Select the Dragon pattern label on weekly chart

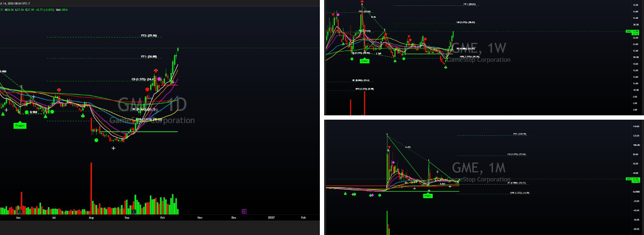tap(365, 61)
